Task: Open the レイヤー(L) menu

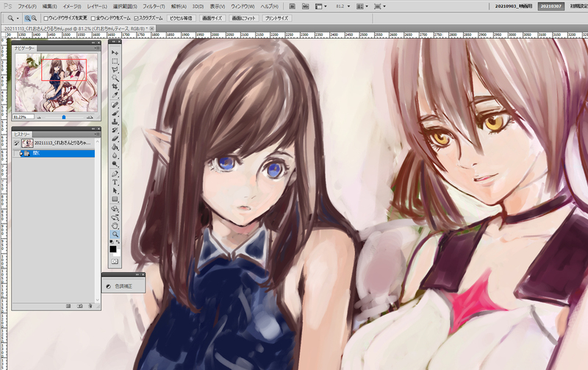Action: [97, 7]
